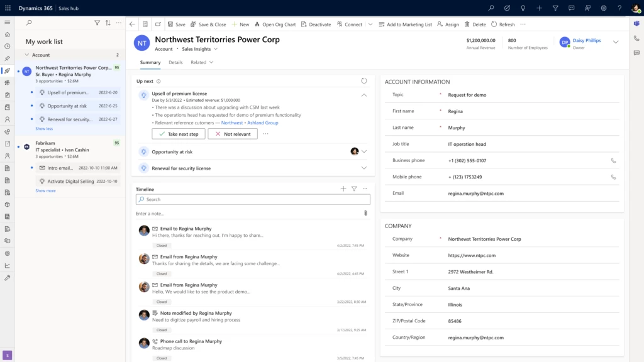
Task: Click the Assign icon in the command bar
Action: tap(440, 24)
